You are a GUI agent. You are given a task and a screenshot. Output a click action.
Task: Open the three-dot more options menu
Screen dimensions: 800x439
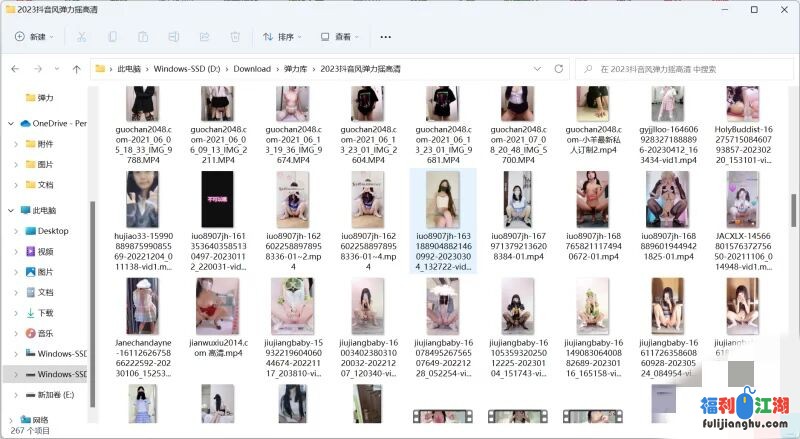coord(386,36)
